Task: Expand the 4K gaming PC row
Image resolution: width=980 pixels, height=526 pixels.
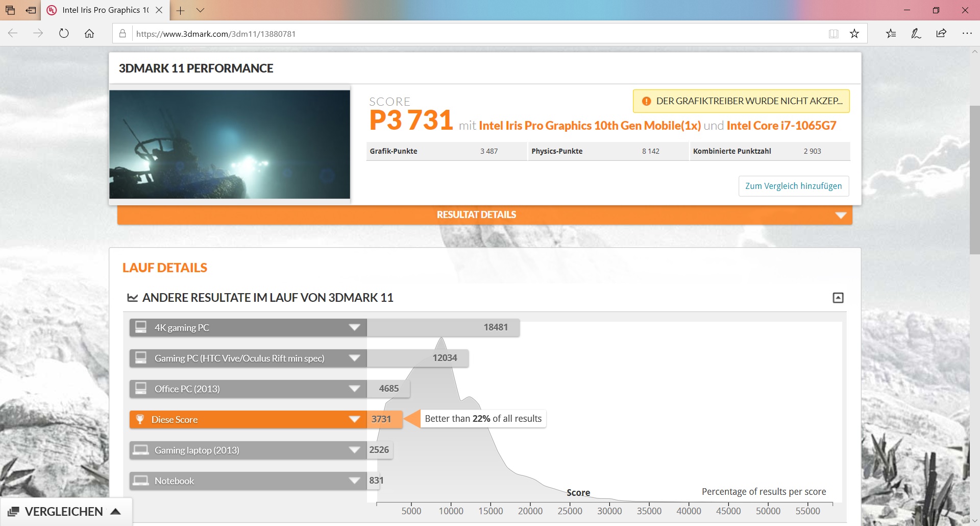Action: 355,327
